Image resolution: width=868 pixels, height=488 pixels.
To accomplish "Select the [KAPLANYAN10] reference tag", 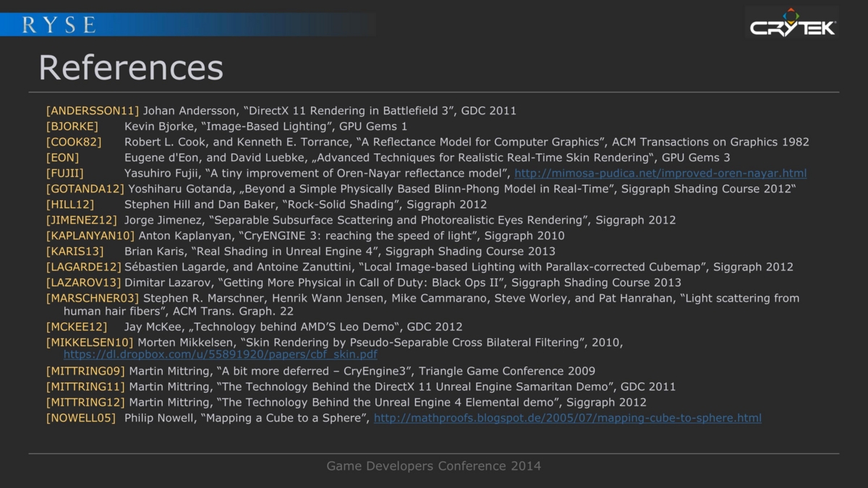I will click(x=90, y=236).
